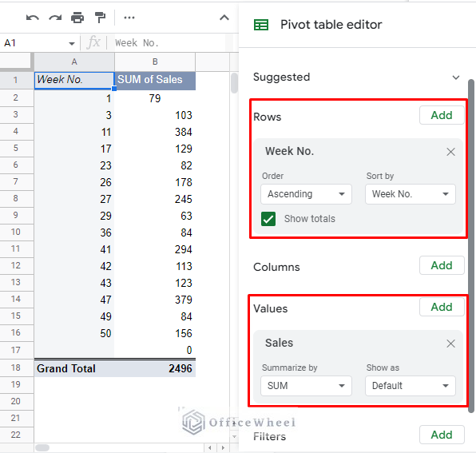Select the Paint format roller icon

100,18
